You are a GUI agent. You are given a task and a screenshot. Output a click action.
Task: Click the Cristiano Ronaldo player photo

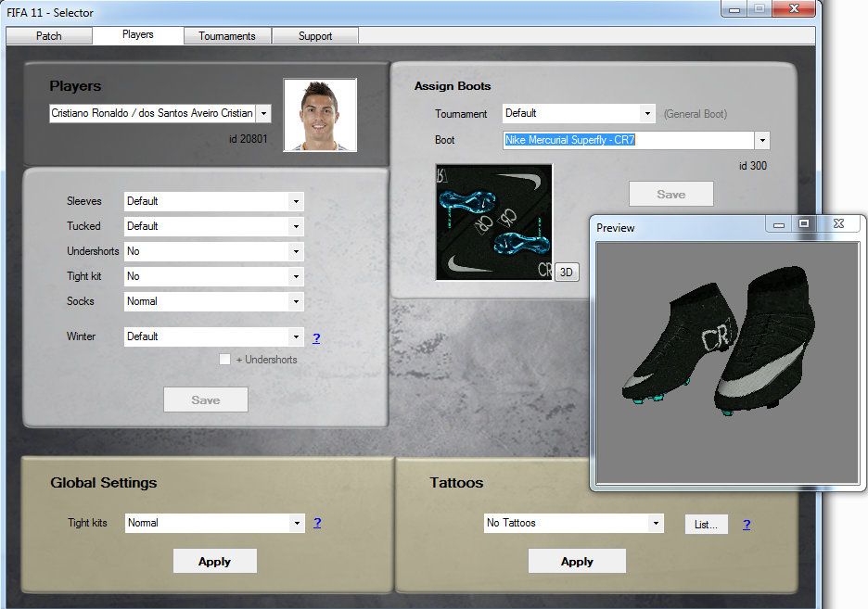point(320,115)
